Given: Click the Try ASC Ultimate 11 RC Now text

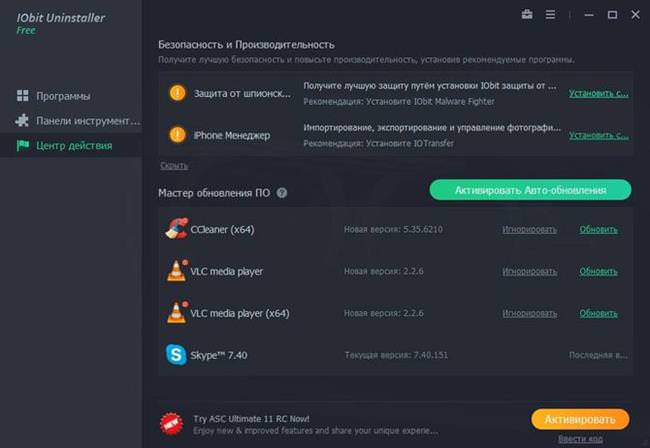Looking at the screenshot, I should (251, 419).
